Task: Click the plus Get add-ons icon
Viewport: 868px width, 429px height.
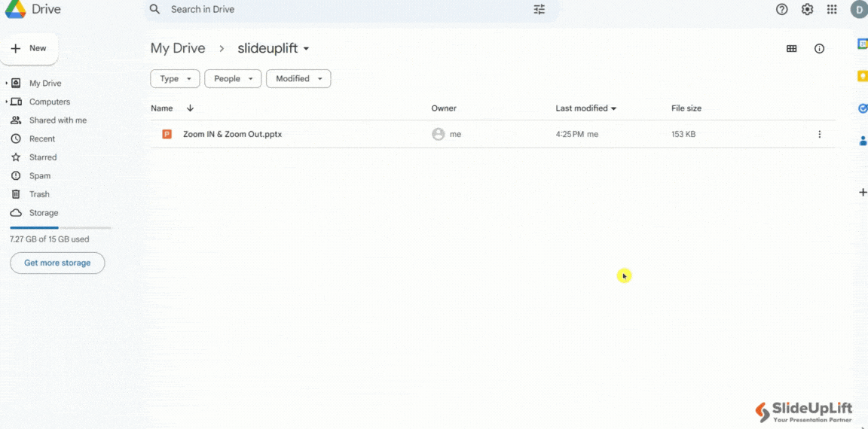Action: pos(863,193)
